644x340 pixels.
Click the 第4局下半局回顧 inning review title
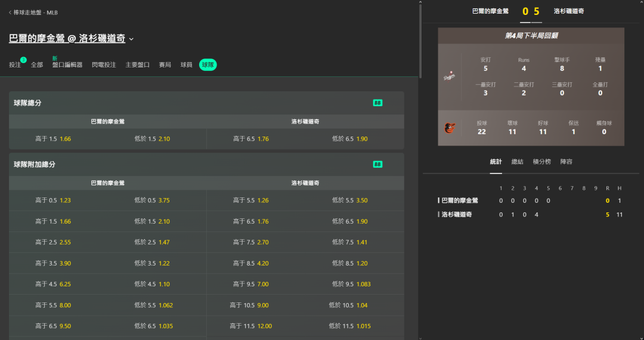coord(531,36)
